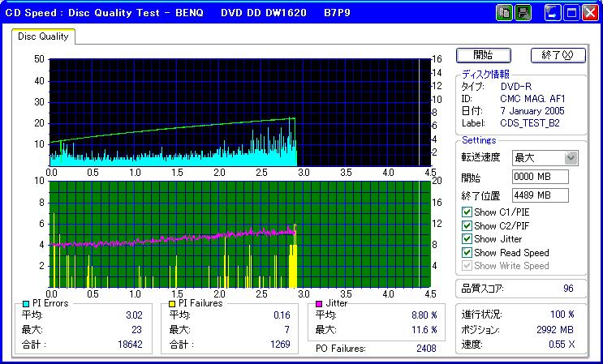This screenshot has height=364, width=603.
Task: Click the PI Errors average 3.02
Action: [134, 315]
